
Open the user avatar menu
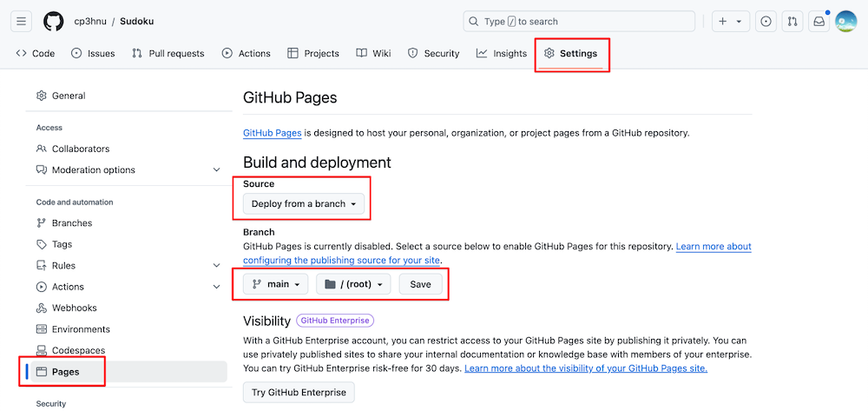(845, 22)
